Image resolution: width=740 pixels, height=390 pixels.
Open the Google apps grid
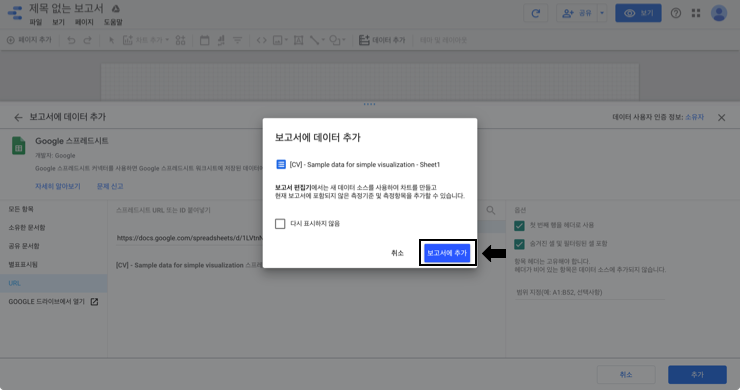696,13
